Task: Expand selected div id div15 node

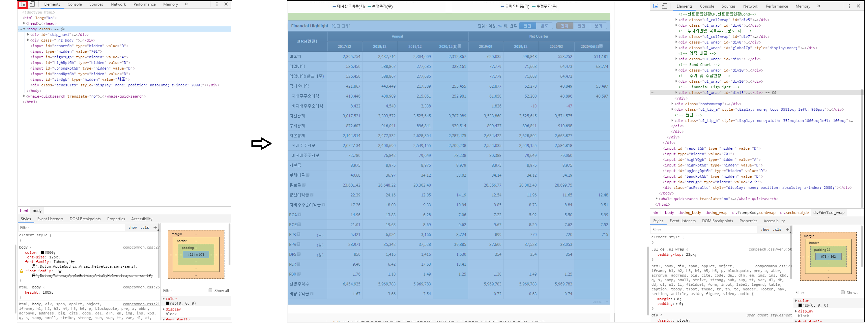Action: pyautogui.click(x=676, y=92)
